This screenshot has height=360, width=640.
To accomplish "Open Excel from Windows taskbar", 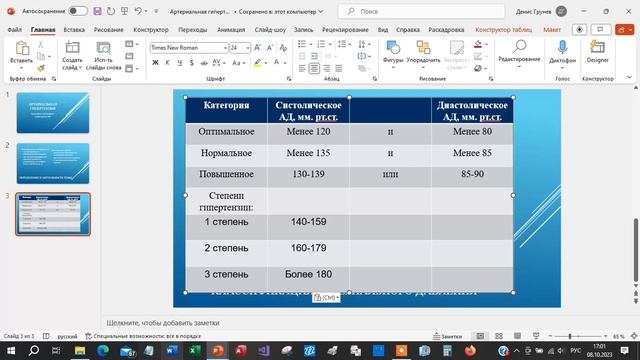I will point(195,350).
